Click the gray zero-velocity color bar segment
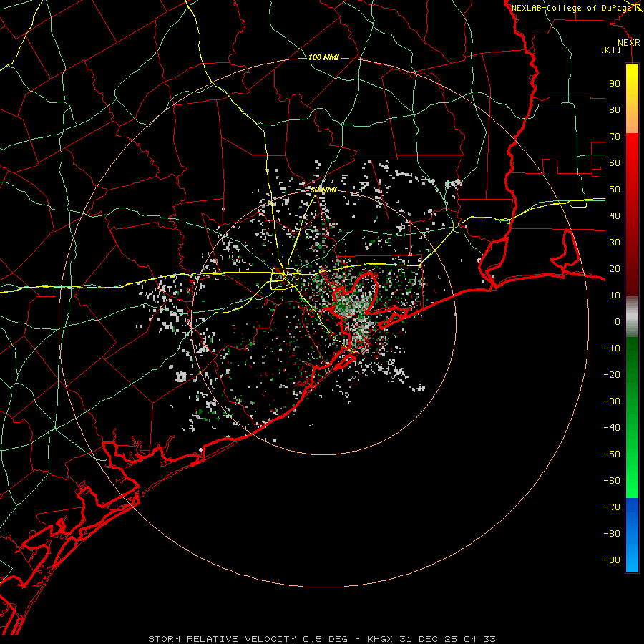644x644 pixels. pyautogui.click(x=632, y=316)
